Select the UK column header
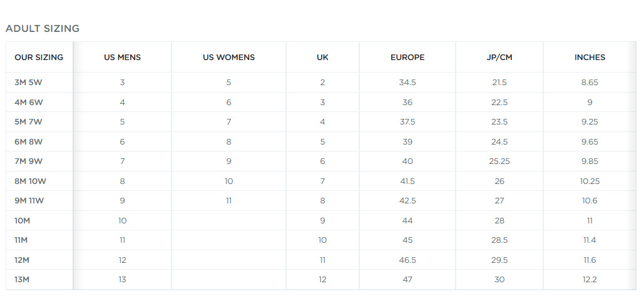644x301 pixels. pos(322,58)
